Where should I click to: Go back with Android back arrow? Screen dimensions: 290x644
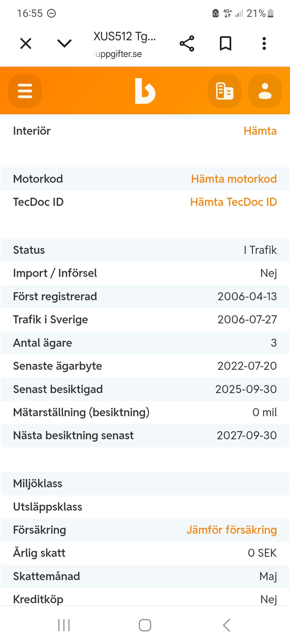click(226, 625)
